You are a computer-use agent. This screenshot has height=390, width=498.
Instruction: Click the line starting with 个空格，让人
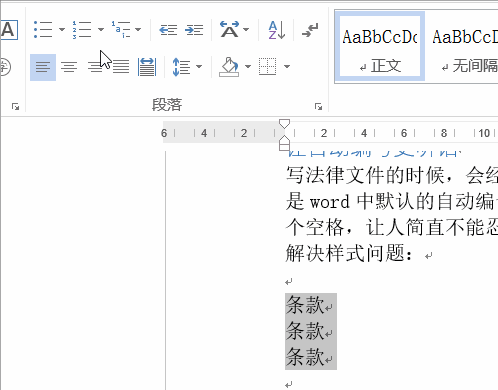pos(392,227)
